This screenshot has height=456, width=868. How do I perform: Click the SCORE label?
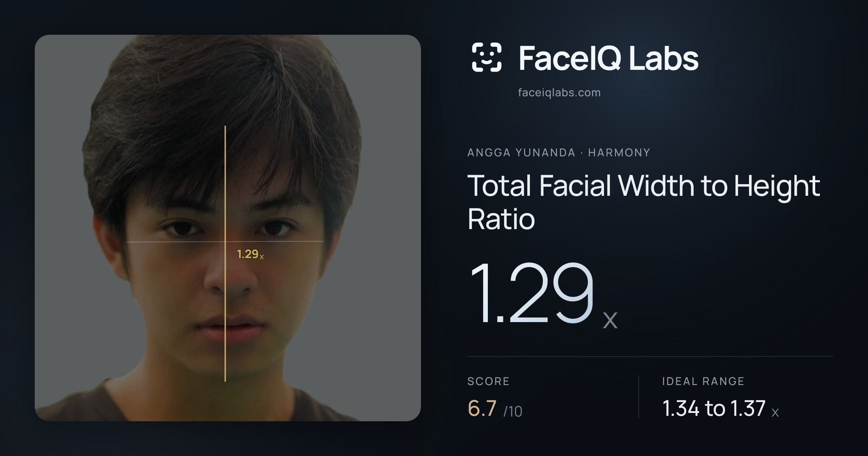tap(488, 381)
